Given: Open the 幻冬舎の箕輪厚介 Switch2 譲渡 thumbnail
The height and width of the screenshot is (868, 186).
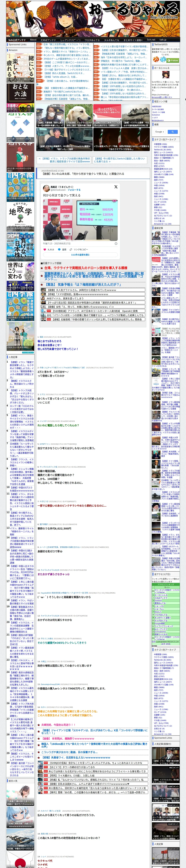Looking at the screenshot, I should click(x=64, y=139).
